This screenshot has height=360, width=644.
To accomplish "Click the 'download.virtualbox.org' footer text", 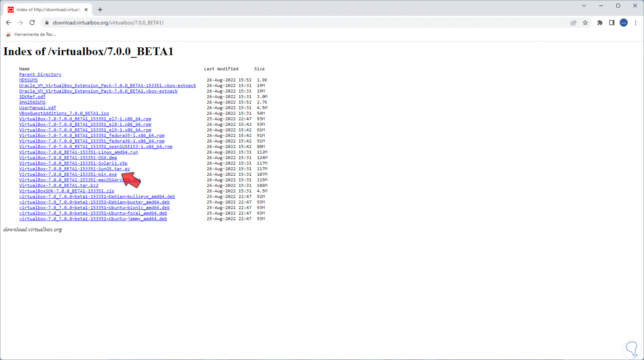I will click(x=33, y=230).
